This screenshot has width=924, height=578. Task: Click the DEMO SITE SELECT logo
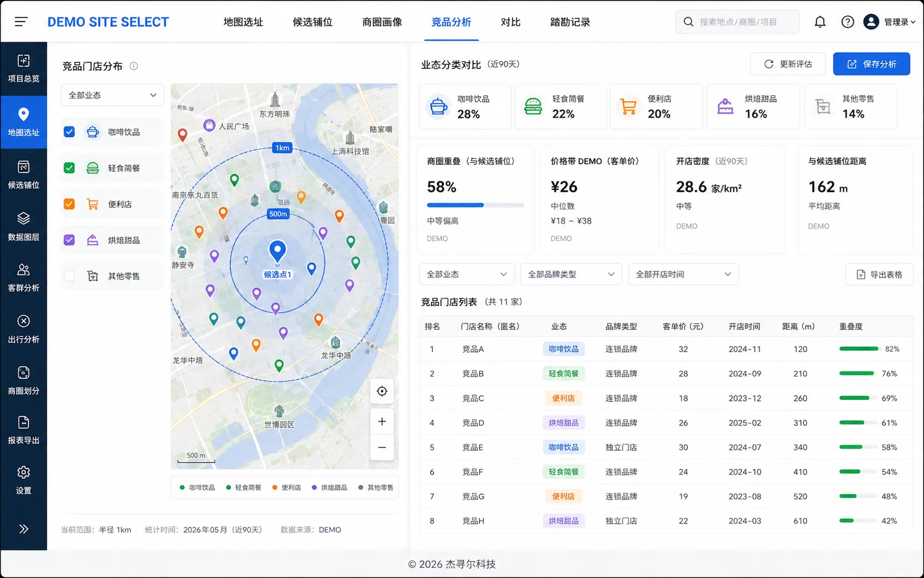(x=108, y=22)
